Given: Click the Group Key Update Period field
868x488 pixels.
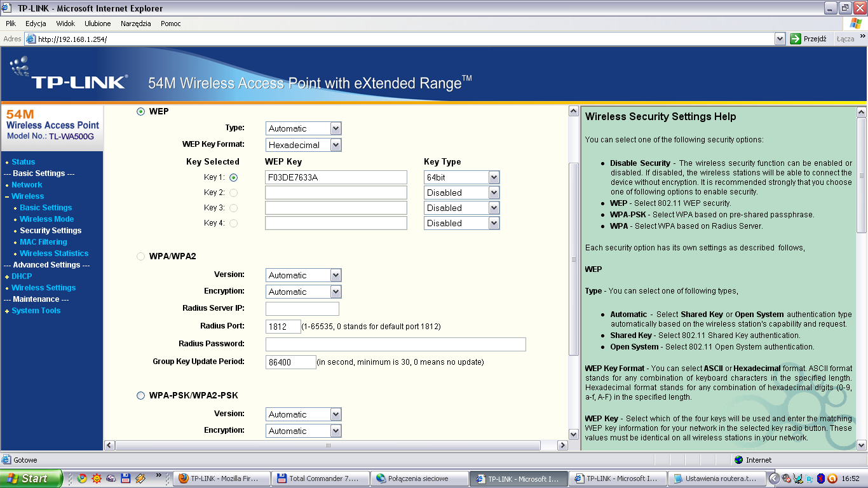Looking at the screenshot, I should pos(291,362).
